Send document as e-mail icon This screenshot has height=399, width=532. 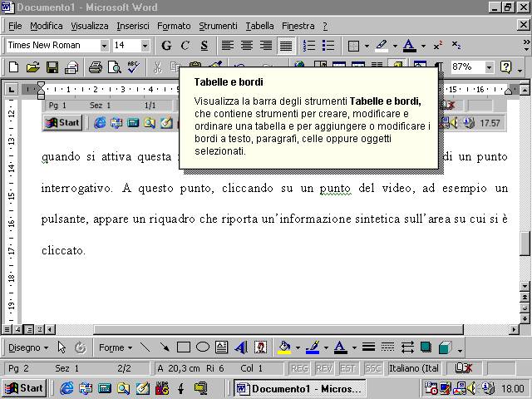tap(71, 67)
